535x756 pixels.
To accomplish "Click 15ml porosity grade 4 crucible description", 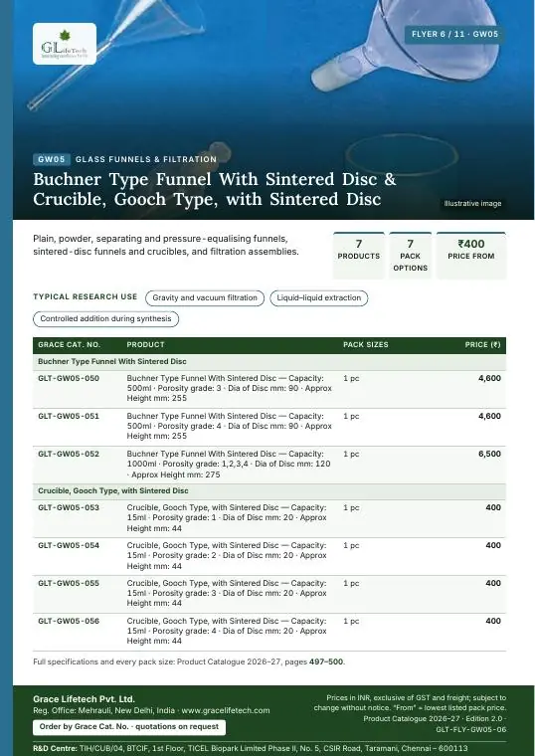I will [227, 631].
